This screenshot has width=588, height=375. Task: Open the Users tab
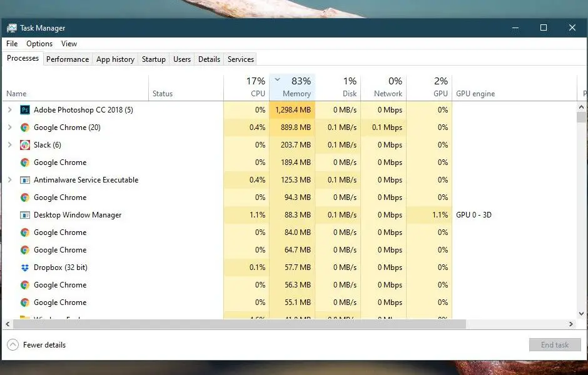182,59
